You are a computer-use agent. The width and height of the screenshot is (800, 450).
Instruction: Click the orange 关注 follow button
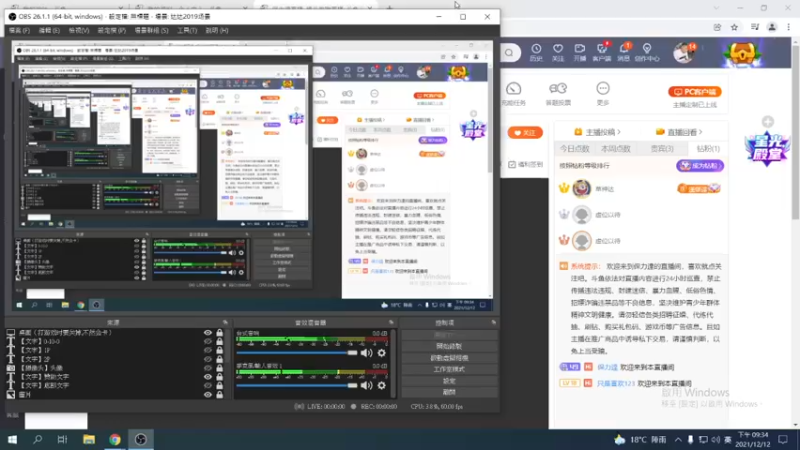(x=525, y=133)
